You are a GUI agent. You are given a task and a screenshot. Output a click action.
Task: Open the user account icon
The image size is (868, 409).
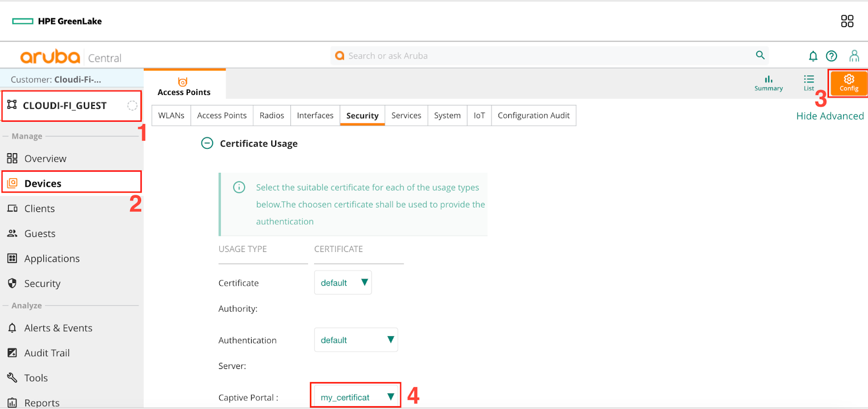coord(854,56)
